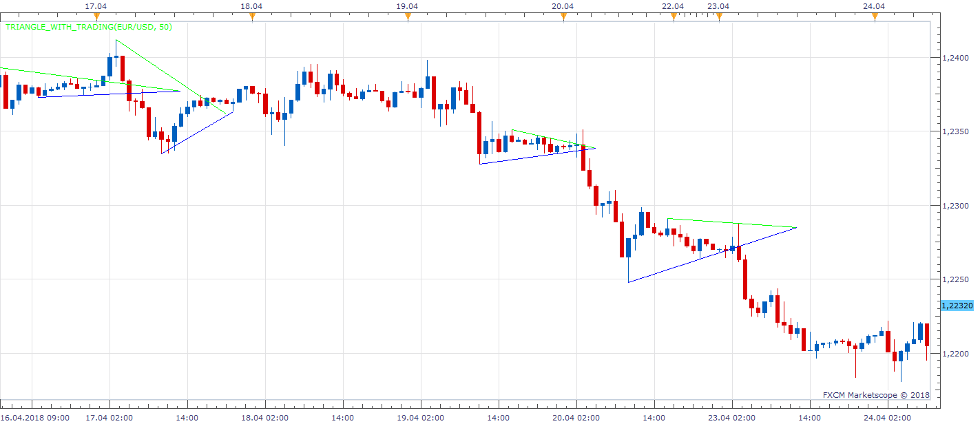Click the orange day marker labeled 20.04
980x426 pixels.
[x=563, y=17]
